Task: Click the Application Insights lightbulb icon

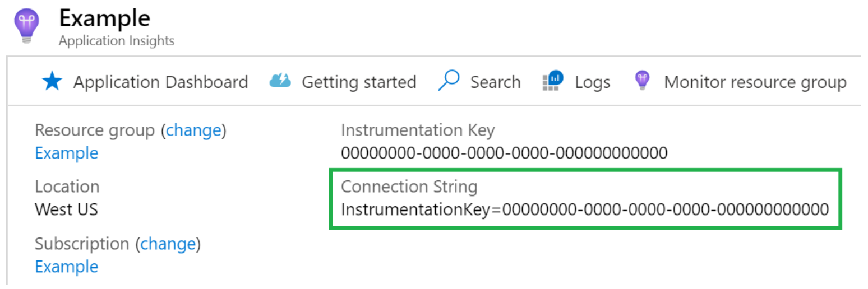Action: coord(26,25)
